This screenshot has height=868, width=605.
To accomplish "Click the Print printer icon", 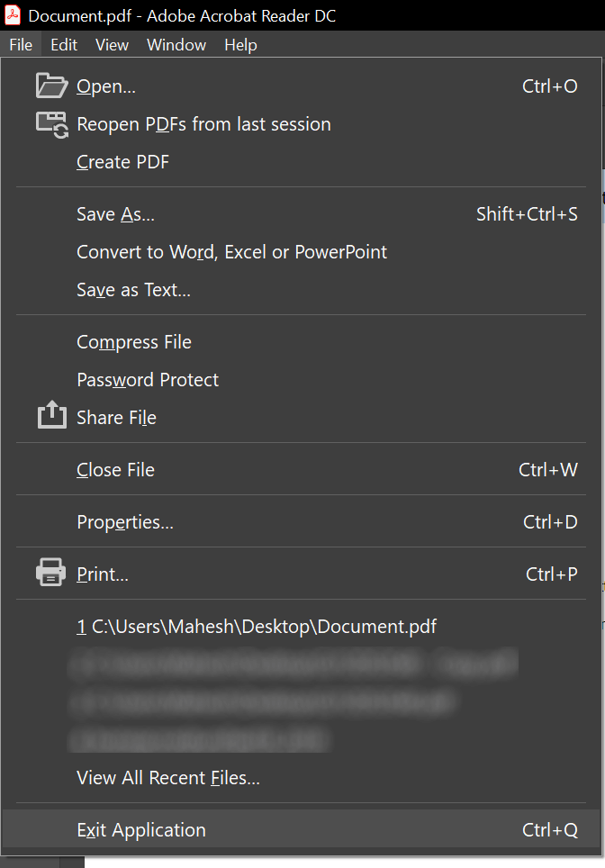I will tap(51, 574).
